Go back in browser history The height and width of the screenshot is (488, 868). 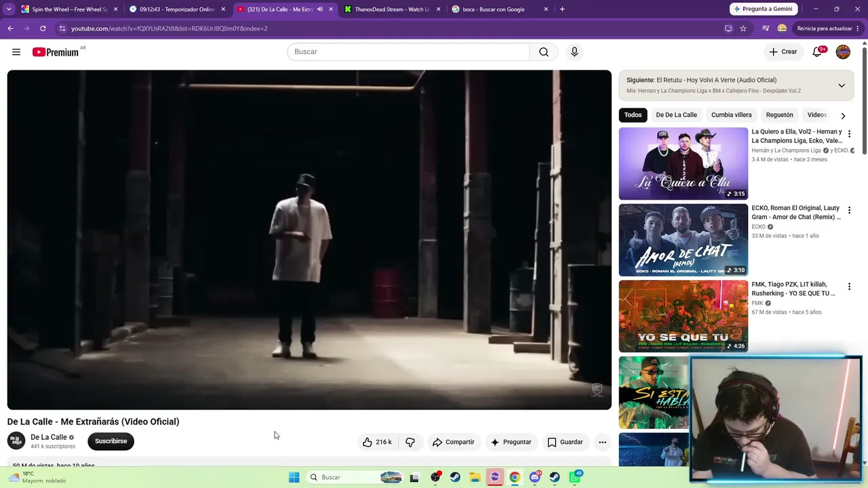(x=10, y=28)
